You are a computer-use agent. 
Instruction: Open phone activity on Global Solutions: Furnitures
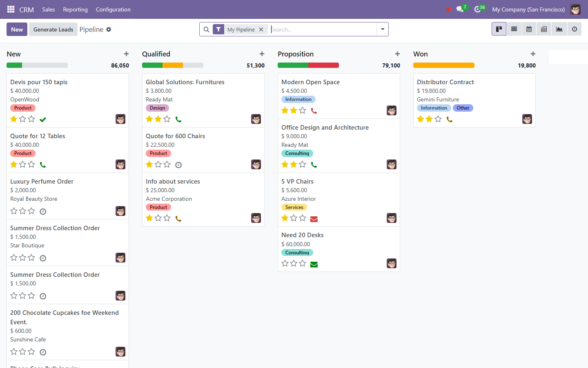[178, 120]
